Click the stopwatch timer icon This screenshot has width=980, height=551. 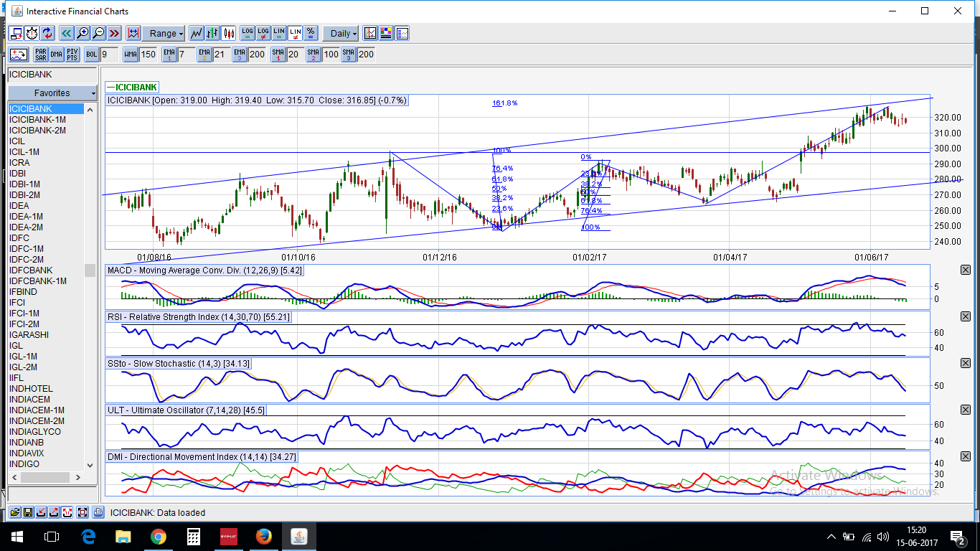pyautogui.click(x=32, y=33)
